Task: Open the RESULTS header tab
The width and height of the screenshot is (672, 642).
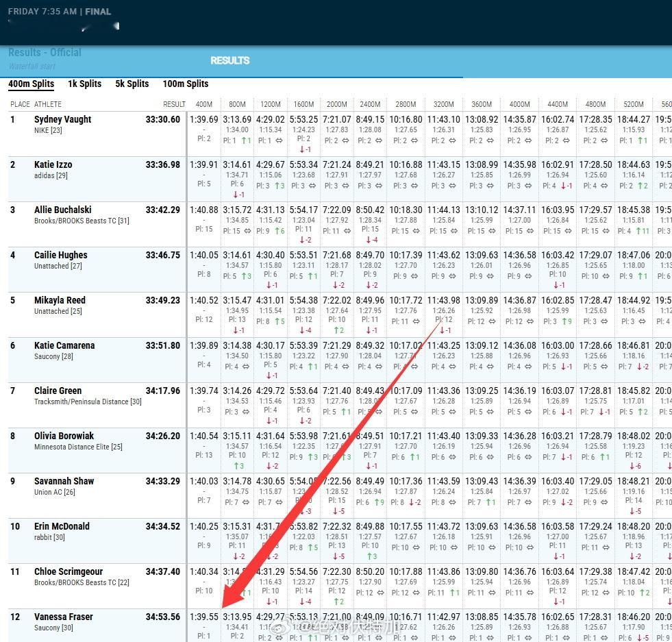Action: tap(230, 60)
